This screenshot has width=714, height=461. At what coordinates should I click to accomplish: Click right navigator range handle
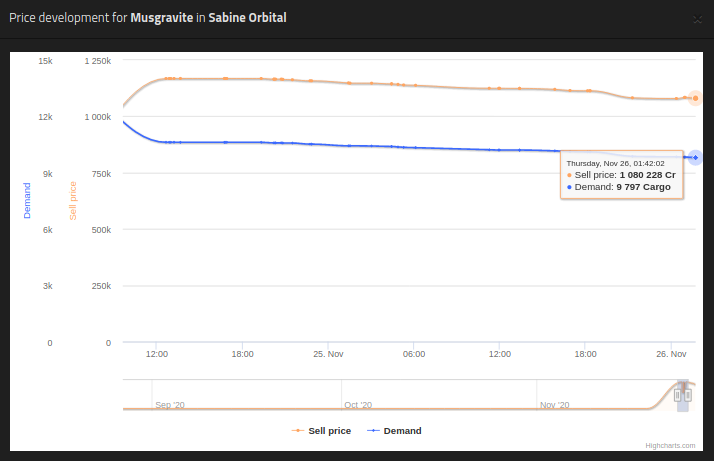[688, 395]
